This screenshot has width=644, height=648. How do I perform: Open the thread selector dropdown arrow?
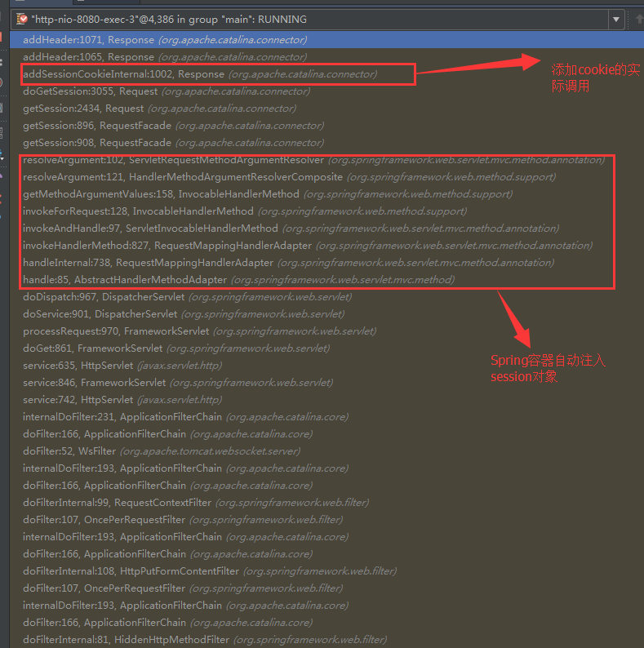click(x=616, y=20)
